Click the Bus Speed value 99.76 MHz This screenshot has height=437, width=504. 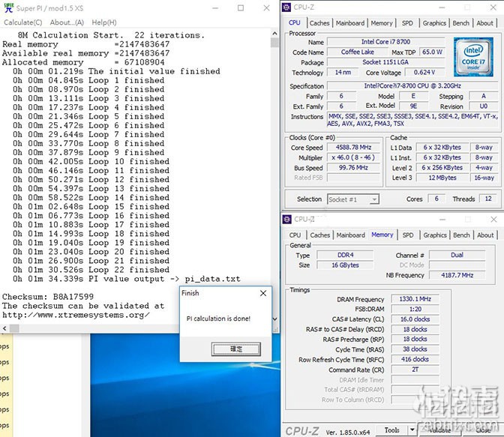353,167
